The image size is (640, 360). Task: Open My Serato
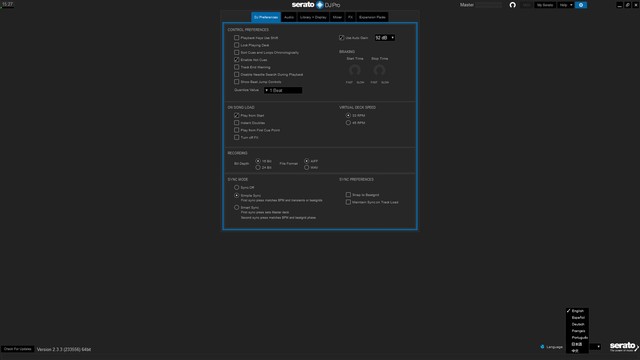click(x=545, y=5)
